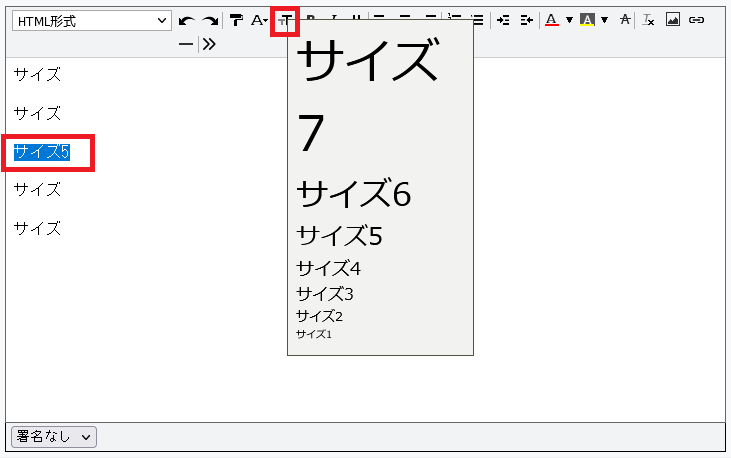Insert a hyperlink via link icon
The image size is (731, 458).
(x=696, y=20)
